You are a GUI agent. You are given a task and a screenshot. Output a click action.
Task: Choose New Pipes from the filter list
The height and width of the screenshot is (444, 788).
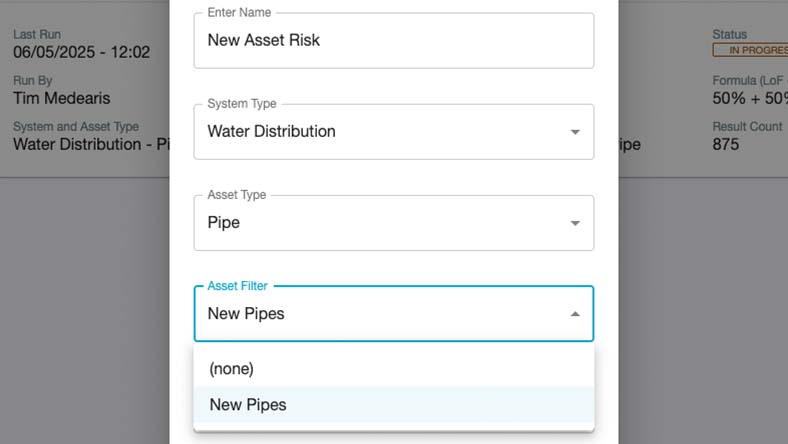point(248,405)
